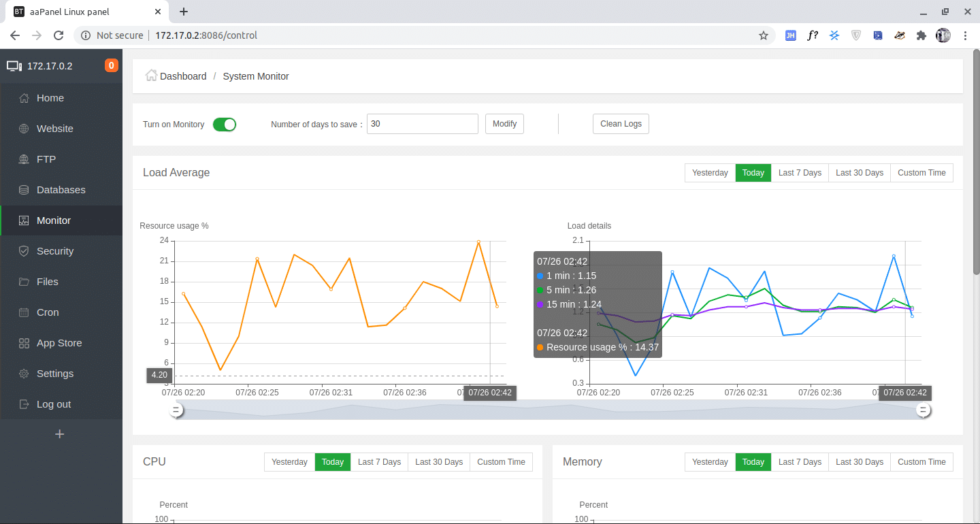Click the Settings gear icon in the sidebar
Image resolution: width=980 pixels, height=524 pixels.
pos(24,374)
